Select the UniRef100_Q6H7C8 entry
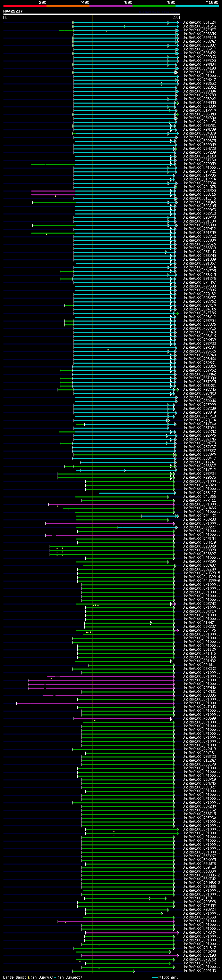This screenshot has height=980, width=222. tap(199, 149)
